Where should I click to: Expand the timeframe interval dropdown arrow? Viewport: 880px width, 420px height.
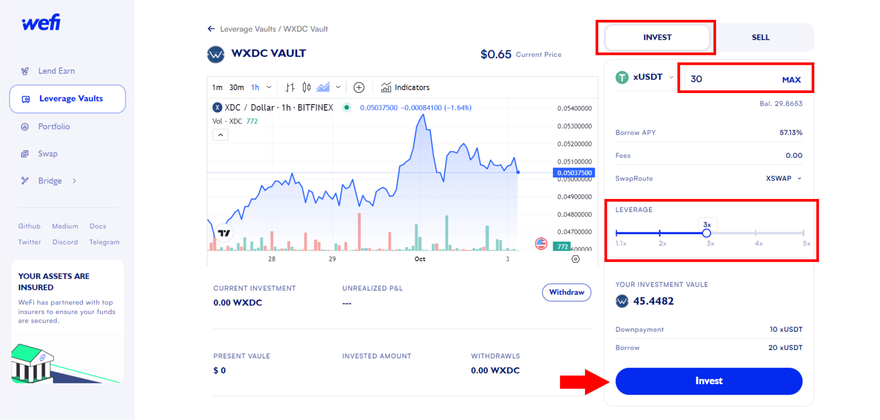pyautogui.click(x=270, y=88)
